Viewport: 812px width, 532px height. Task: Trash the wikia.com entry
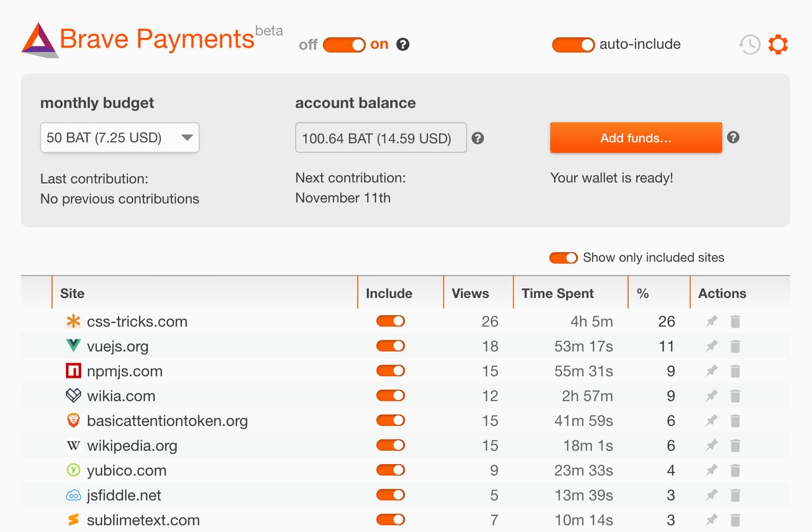pos(735,396)
